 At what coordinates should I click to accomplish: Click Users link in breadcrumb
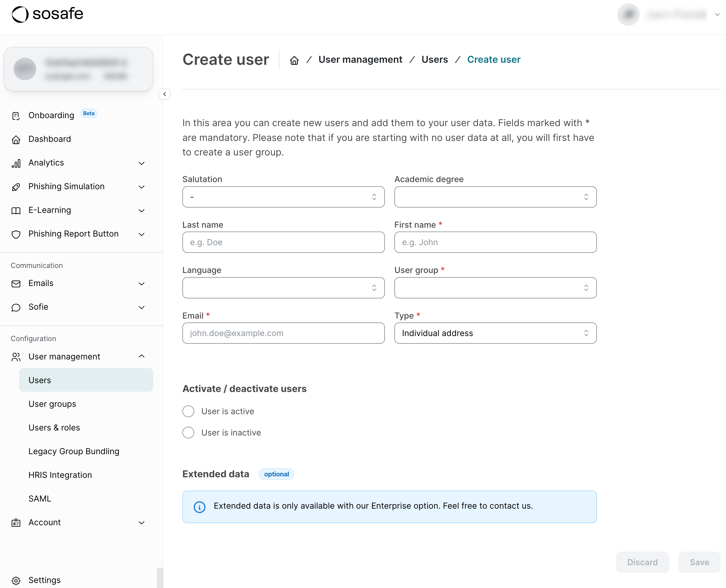434,60
